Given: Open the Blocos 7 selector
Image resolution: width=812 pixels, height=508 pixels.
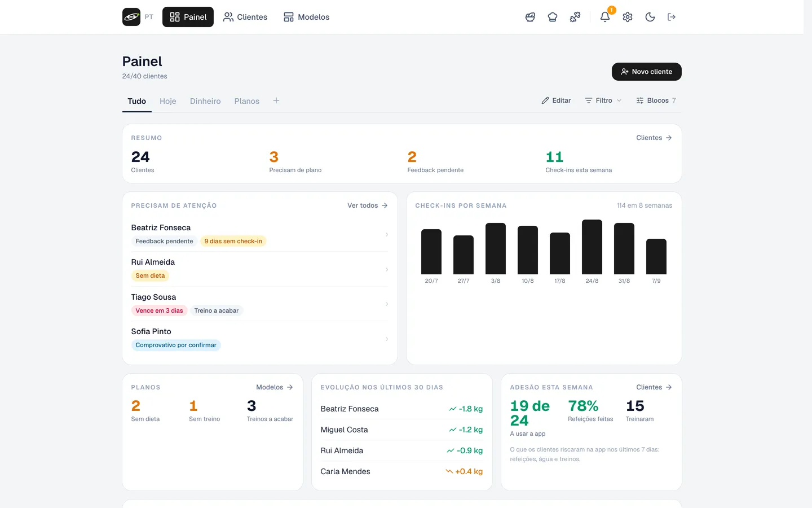Looking at the screenshot, I should coord(656,100).
